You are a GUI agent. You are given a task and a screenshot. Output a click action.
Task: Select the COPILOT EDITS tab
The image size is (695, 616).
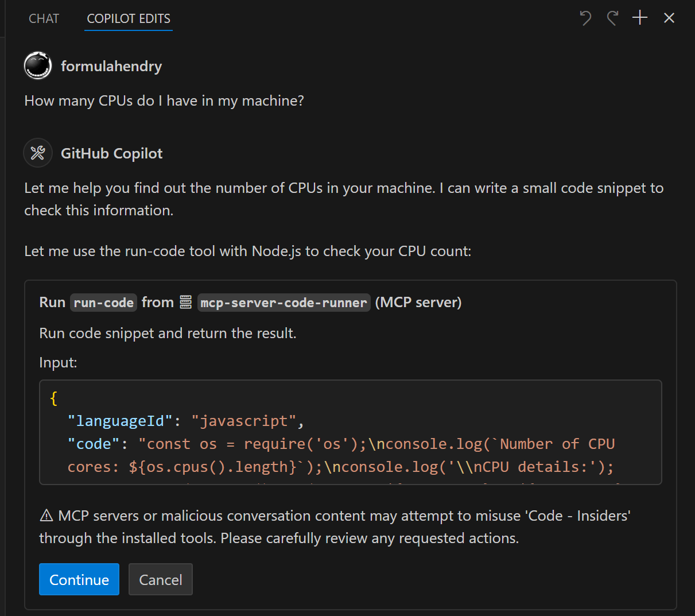128,18
